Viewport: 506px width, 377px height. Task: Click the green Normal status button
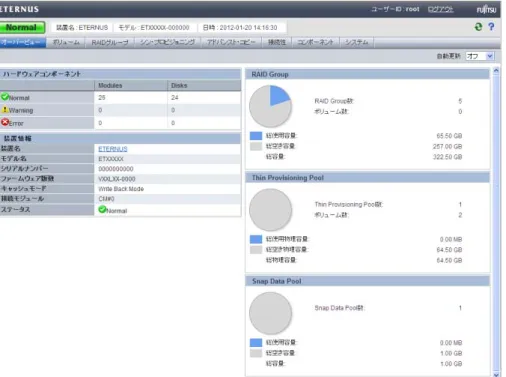pos(22,27)
